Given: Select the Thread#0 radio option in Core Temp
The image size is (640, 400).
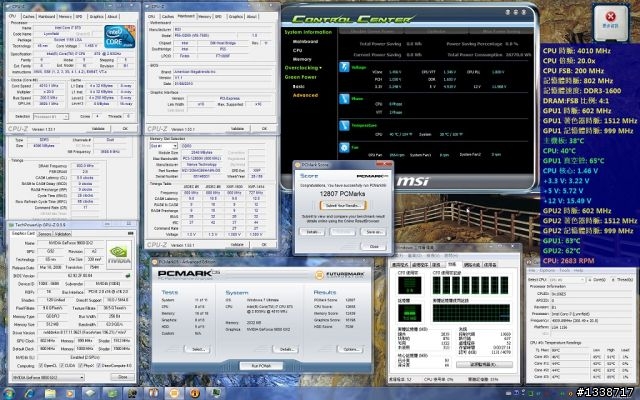Looking at the screenshot, I should [613, 280].
